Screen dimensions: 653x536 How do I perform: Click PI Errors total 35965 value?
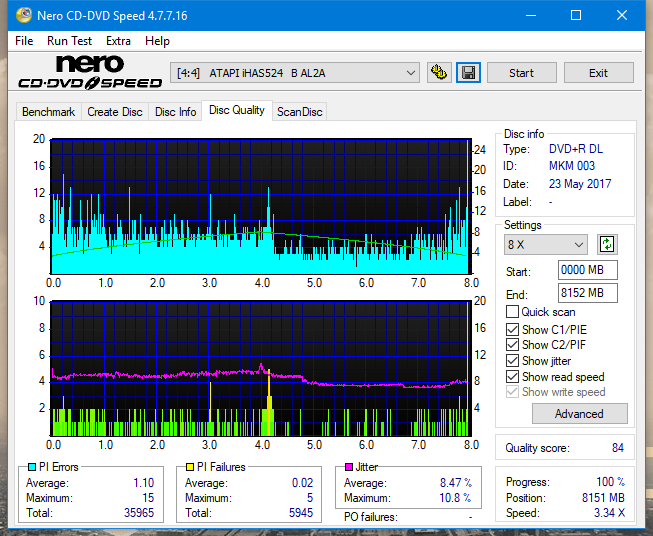[139, 513]
